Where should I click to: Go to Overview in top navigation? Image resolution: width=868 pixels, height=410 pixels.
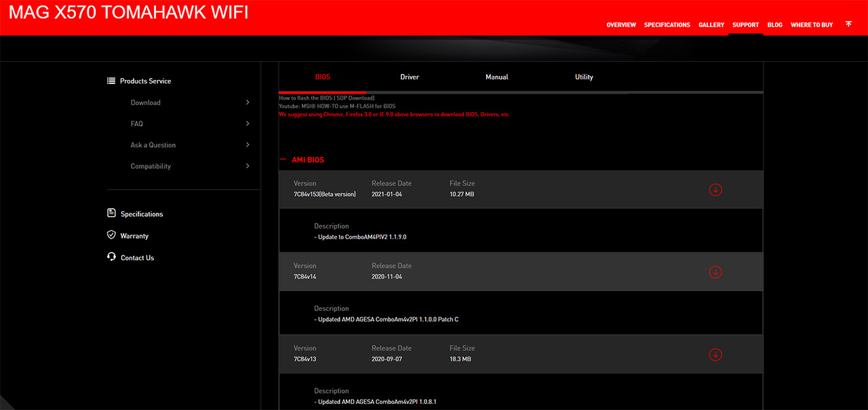(x=621, y=25)
